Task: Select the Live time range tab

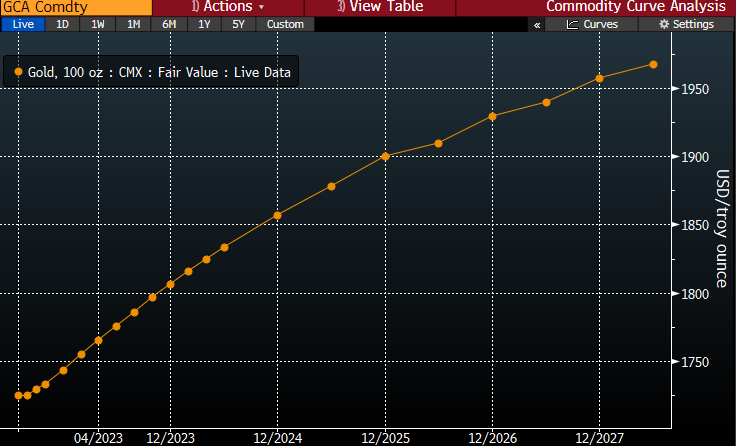Action: coord(23,24)
